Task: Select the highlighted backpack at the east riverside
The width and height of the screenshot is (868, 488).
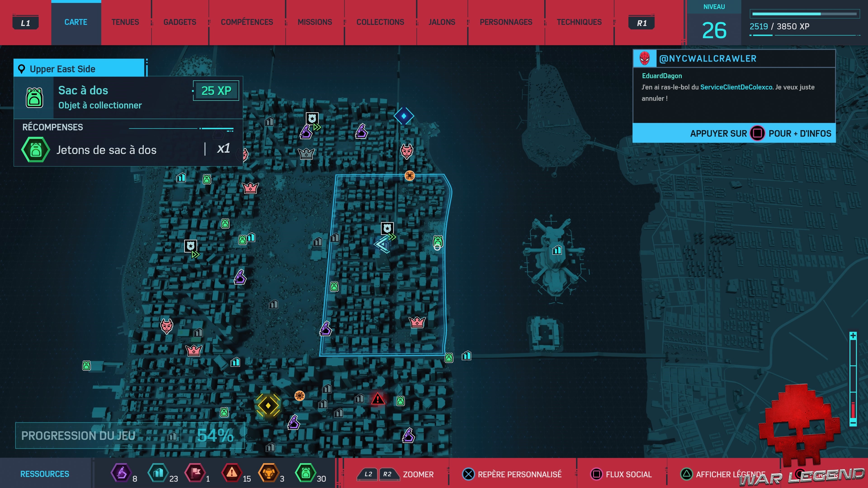Action: click(x=438, y=241)
